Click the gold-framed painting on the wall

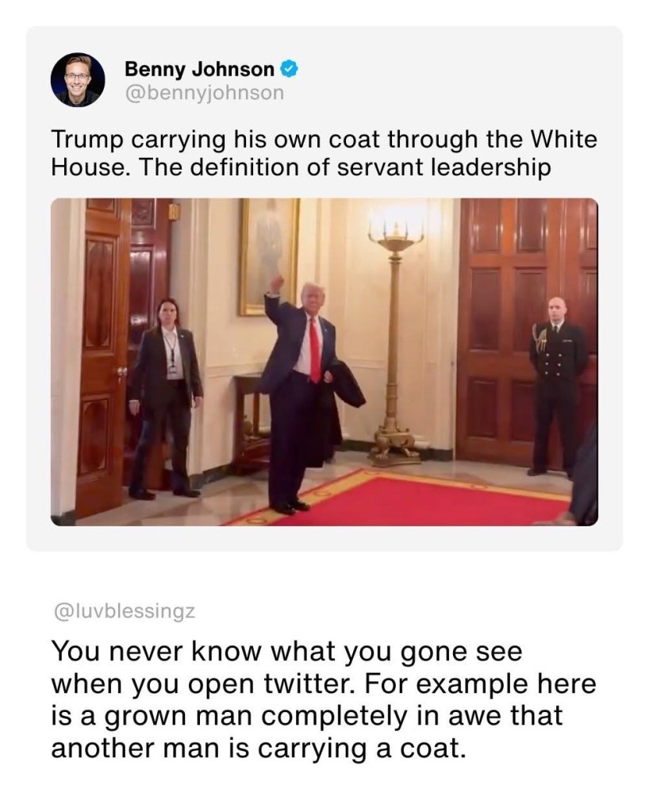coord(269,256)
